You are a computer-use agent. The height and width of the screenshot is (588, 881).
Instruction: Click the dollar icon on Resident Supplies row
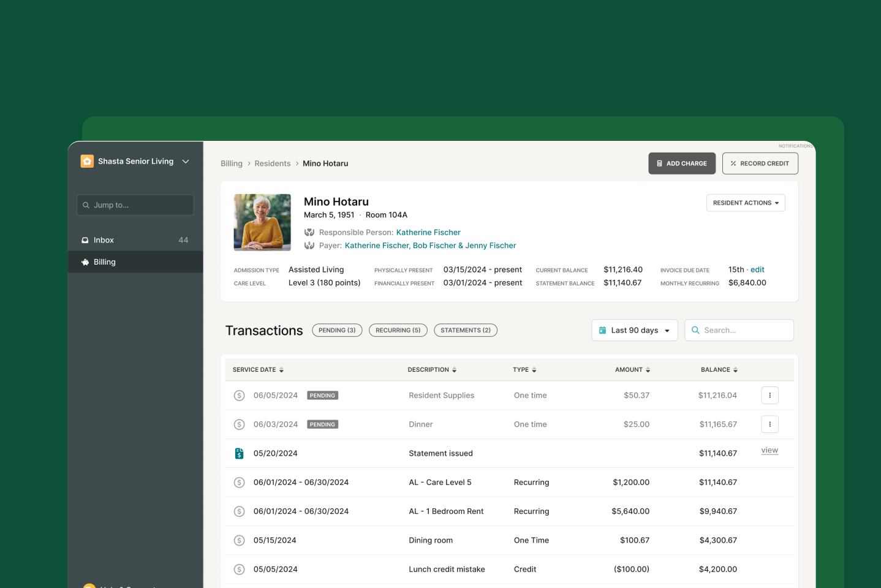tap(240, 395)
